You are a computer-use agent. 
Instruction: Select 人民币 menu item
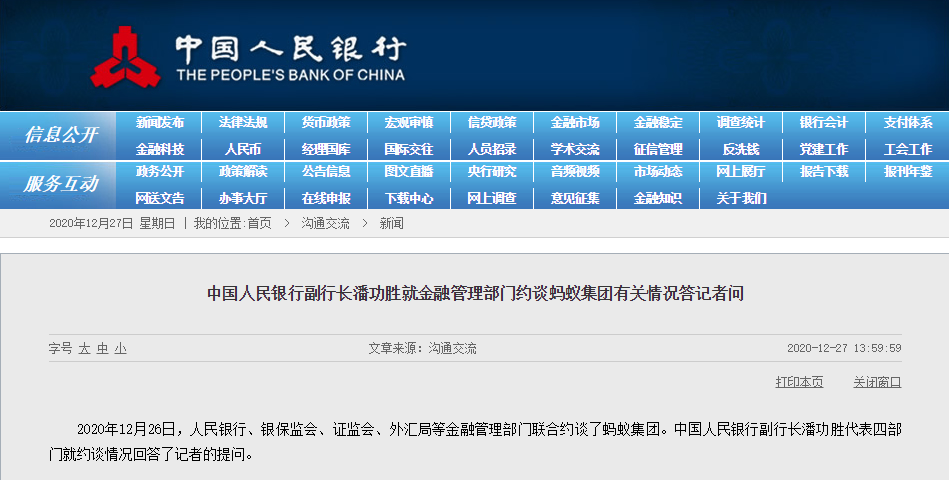pyautogui.click(x=243, y=149)
